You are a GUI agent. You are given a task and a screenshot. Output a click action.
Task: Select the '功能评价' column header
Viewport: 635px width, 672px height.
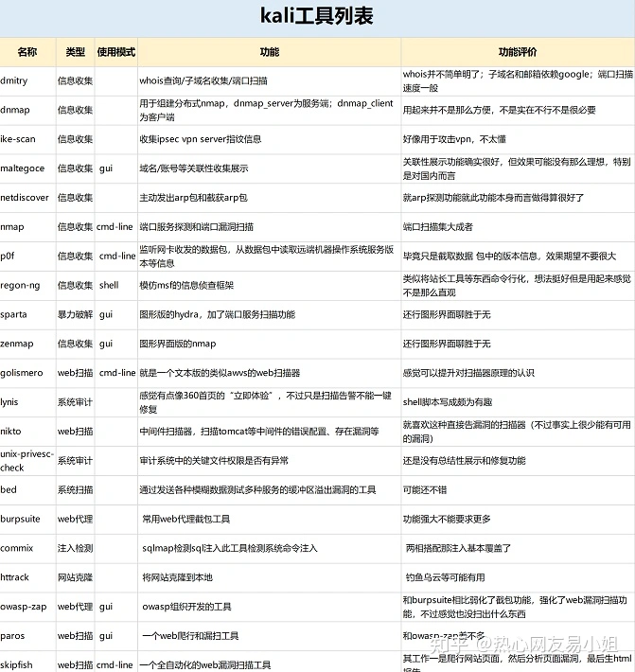pyautogui.click(x=518, y=52)
